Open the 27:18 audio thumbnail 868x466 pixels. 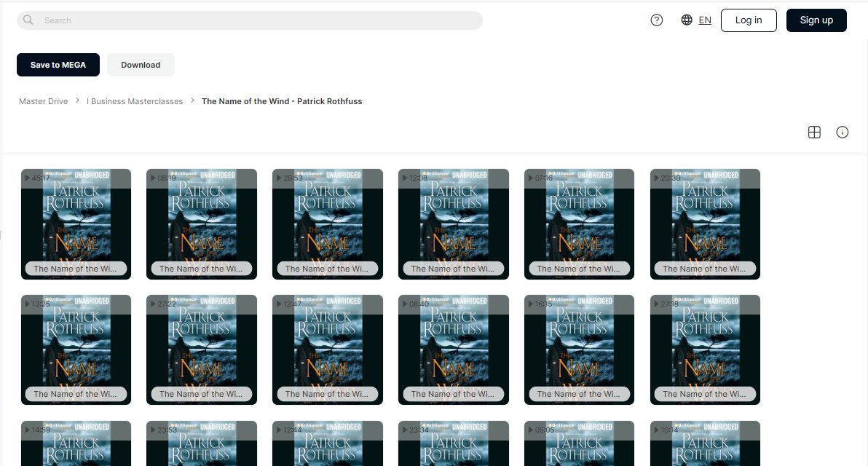tap(705, 349)
